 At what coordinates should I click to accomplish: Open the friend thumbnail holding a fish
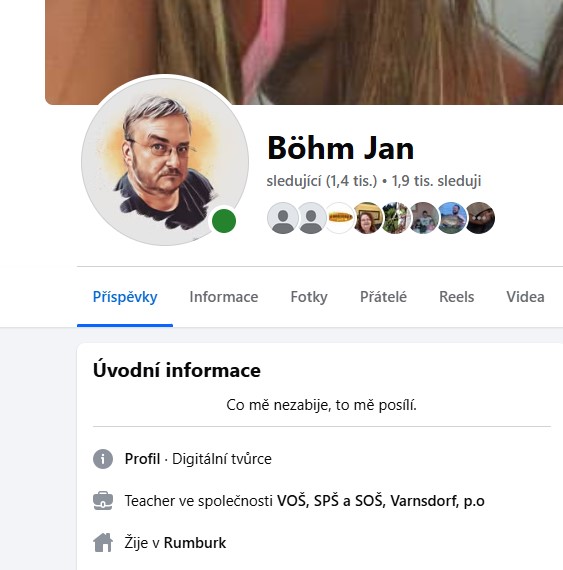pos(452,218)
